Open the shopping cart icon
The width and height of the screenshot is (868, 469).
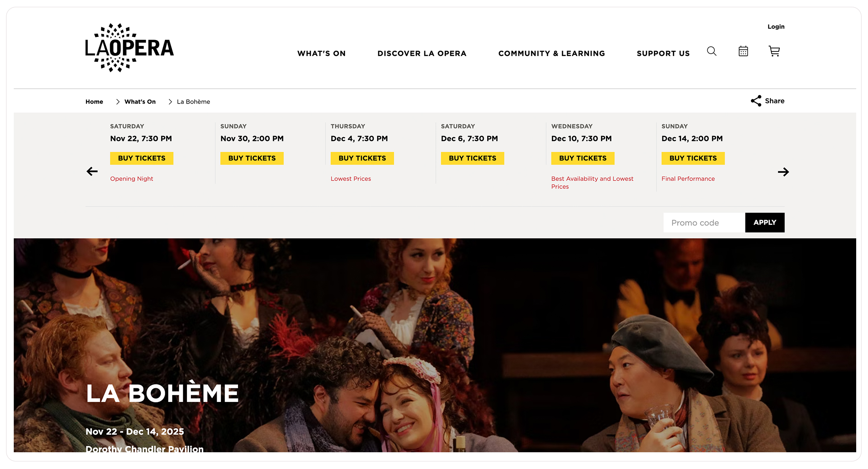pos(774,51)
